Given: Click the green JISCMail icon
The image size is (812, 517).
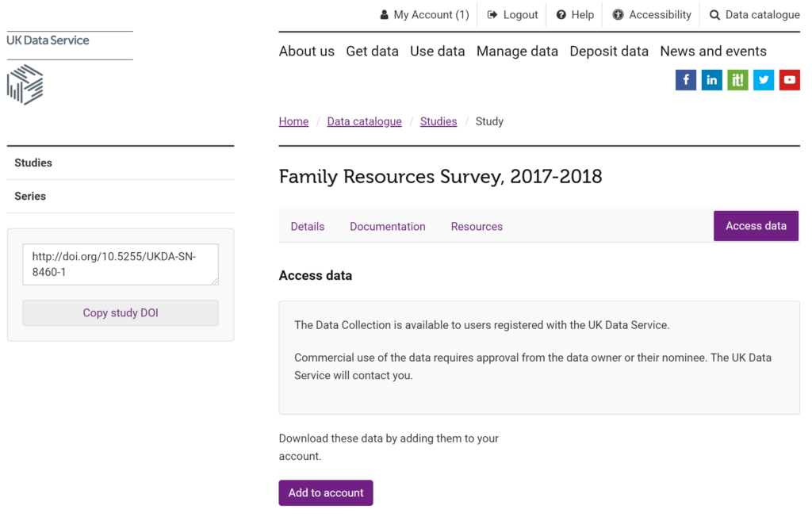Looking at the screenshot, I should 737,80.
